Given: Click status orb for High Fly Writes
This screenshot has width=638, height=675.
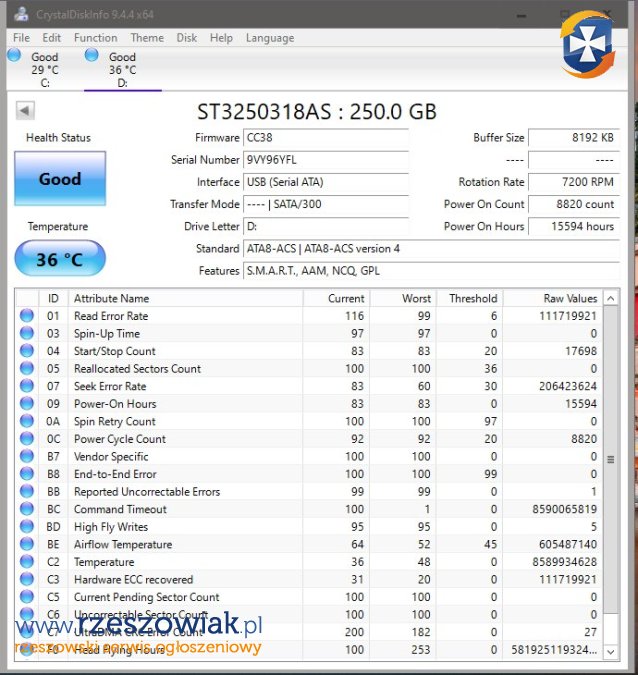Looking at the screenshot, I should [27, 526].
